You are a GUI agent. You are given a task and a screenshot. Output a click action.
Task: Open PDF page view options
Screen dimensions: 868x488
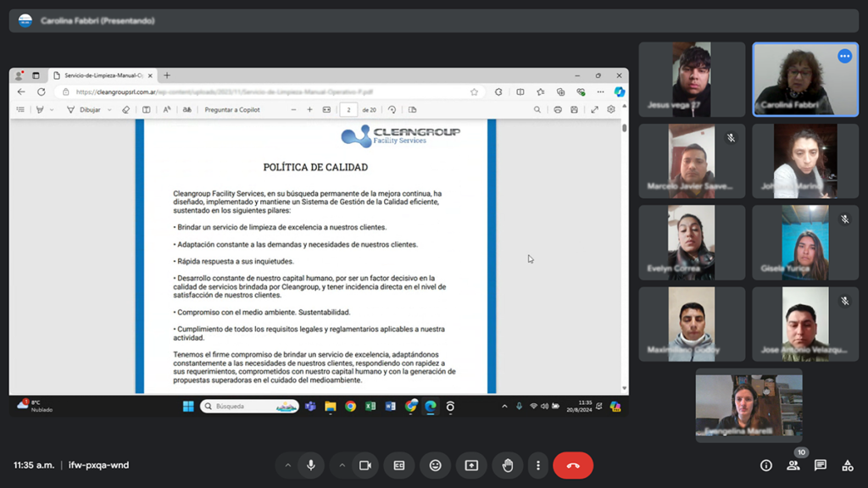[x=413, y=109]
